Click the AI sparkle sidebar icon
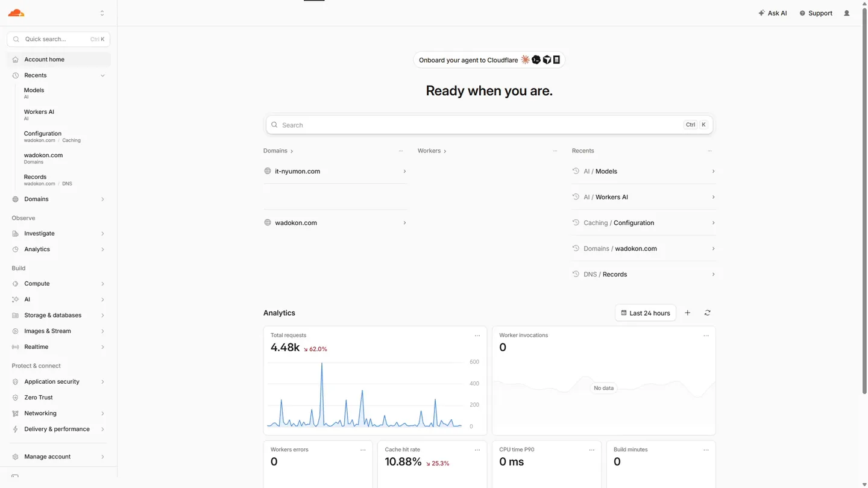 click(x=16, y=299)
